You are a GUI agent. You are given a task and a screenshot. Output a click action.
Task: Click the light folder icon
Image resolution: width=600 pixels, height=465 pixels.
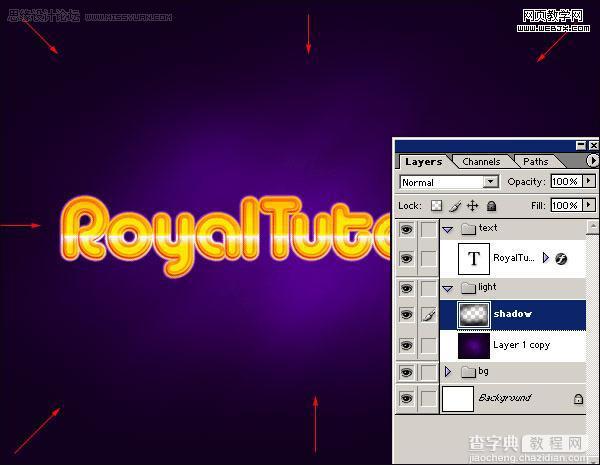point(468,288)
